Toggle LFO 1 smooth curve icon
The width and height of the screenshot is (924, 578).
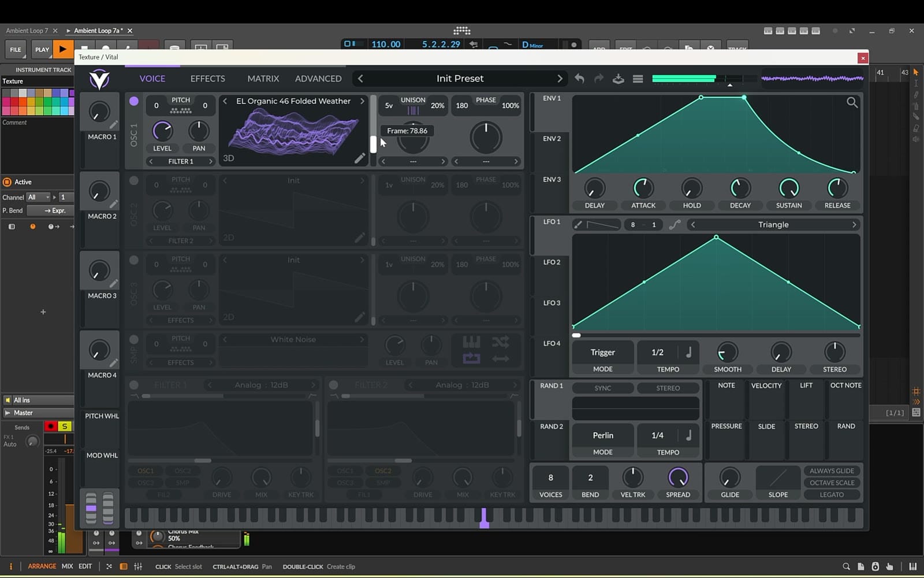[x=675, y=225]
